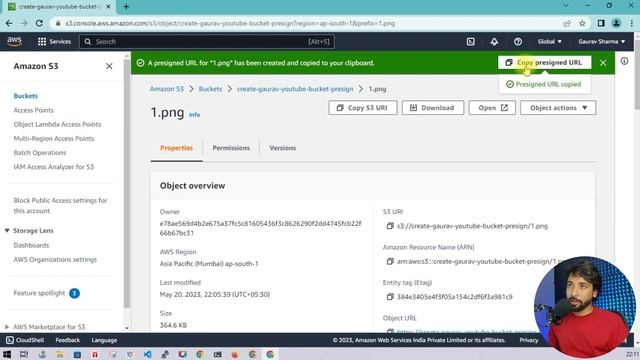Open CloudShell from the top navigation icon
This screenshot has height=360, width=640.
pos(471,42)
